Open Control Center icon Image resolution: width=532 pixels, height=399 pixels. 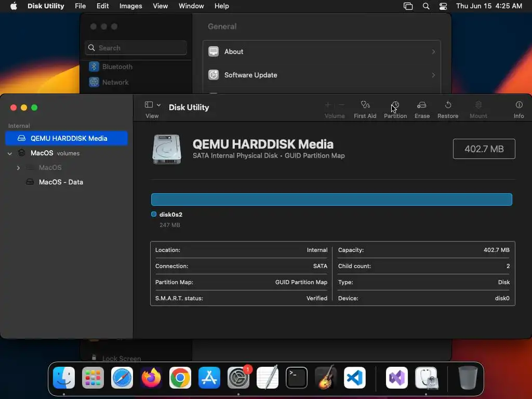[443, 6]
